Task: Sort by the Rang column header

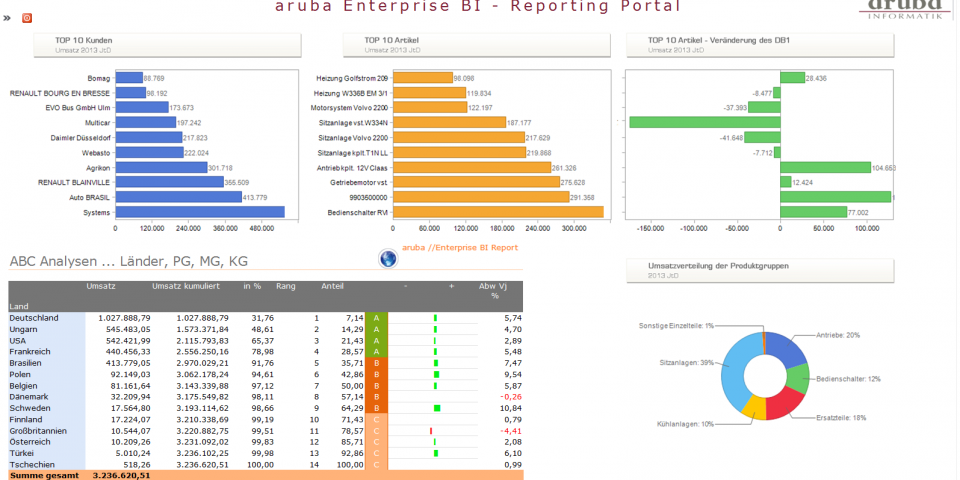Action: click(x=286, y=286)
